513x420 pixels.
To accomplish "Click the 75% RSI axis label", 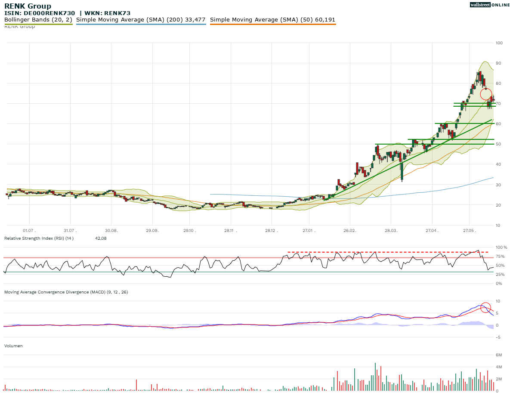I will click(500, 256).
